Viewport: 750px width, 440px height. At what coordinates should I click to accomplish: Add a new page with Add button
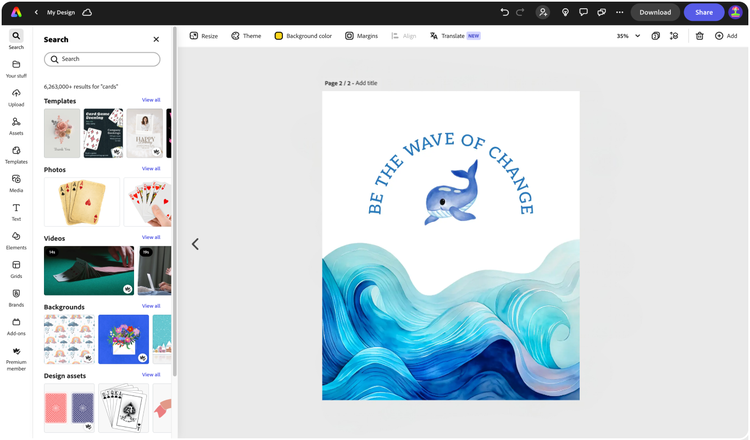tap(726, 36)
